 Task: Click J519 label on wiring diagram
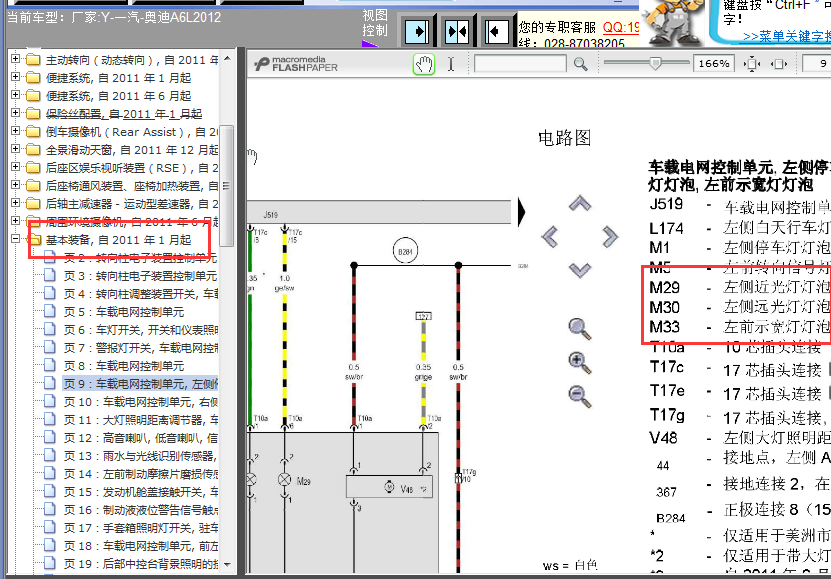click(x=270, y=215)
